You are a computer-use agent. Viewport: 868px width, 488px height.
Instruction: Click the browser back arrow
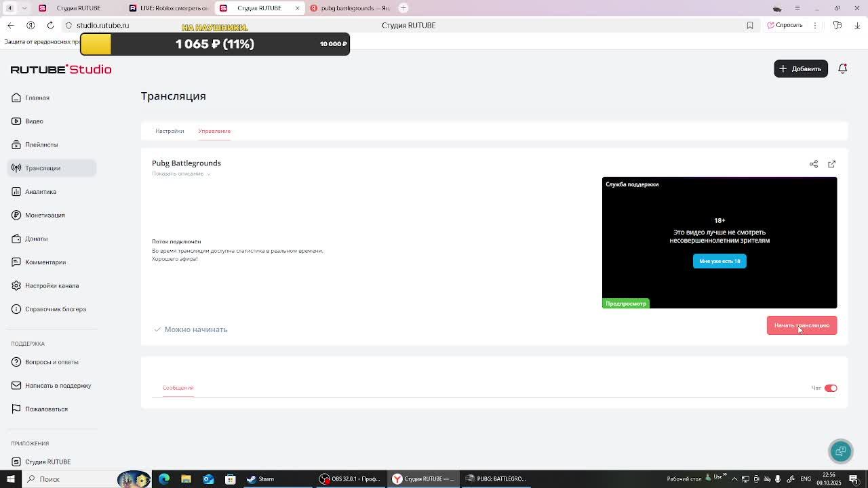point(11,25)
